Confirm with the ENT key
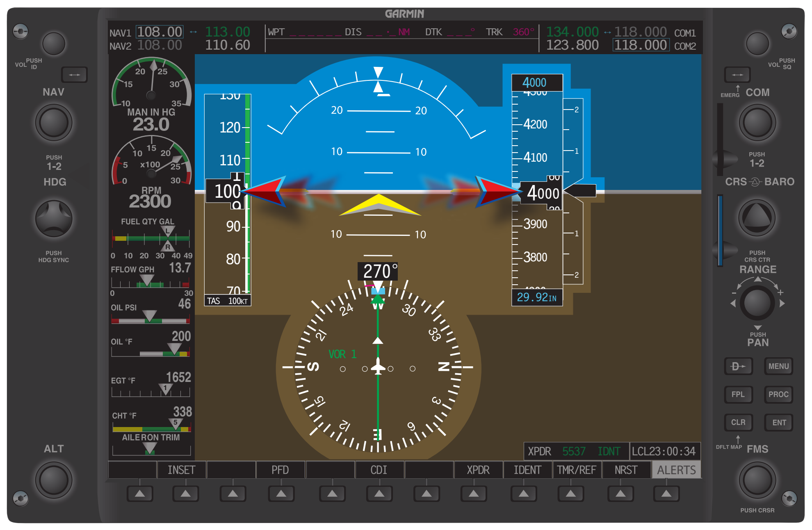The image size is (812, 530). click(x=778, y=422)
